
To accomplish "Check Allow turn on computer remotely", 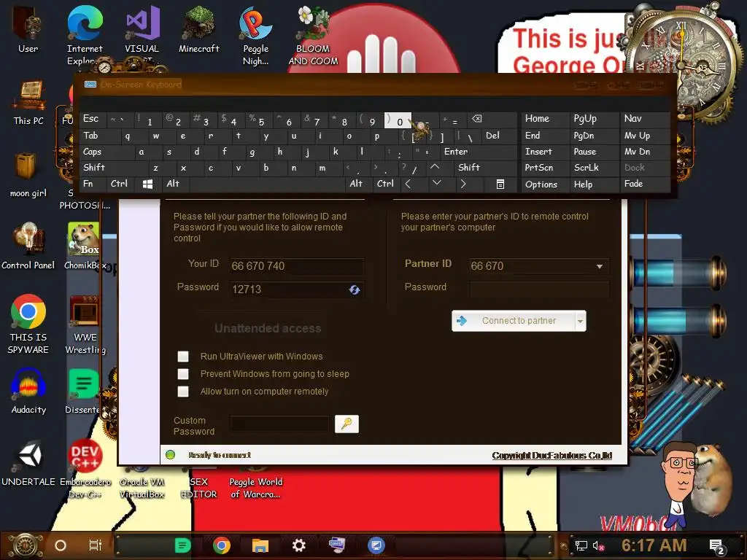I will [183, 392].
